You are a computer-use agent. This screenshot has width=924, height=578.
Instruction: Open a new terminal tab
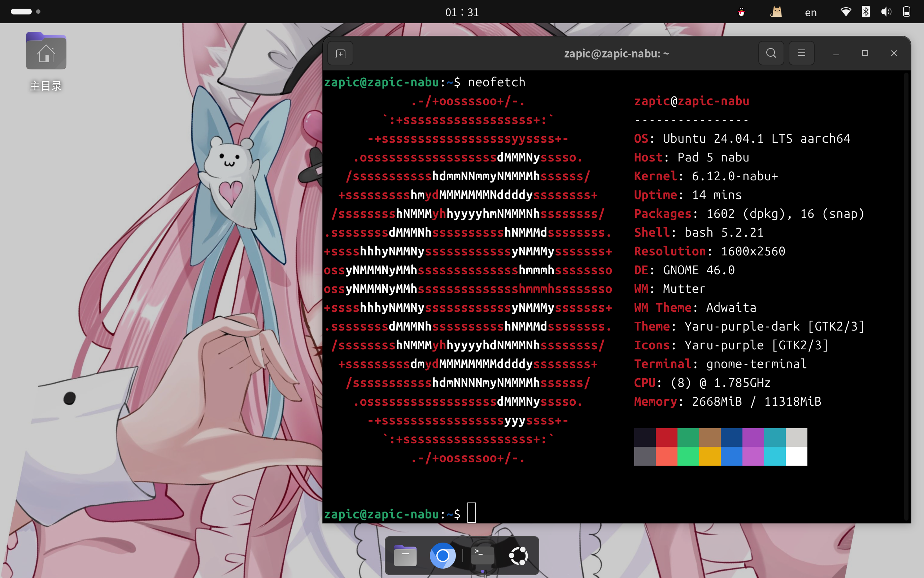tap(341, 53)
